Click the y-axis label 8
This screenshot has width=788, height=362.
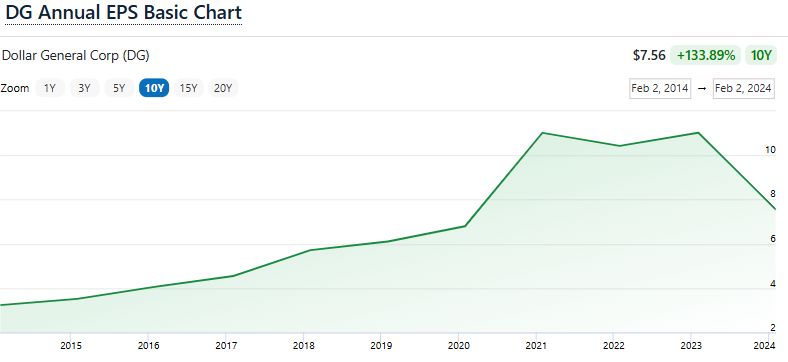pyautogui.click(x=773, y=194)
